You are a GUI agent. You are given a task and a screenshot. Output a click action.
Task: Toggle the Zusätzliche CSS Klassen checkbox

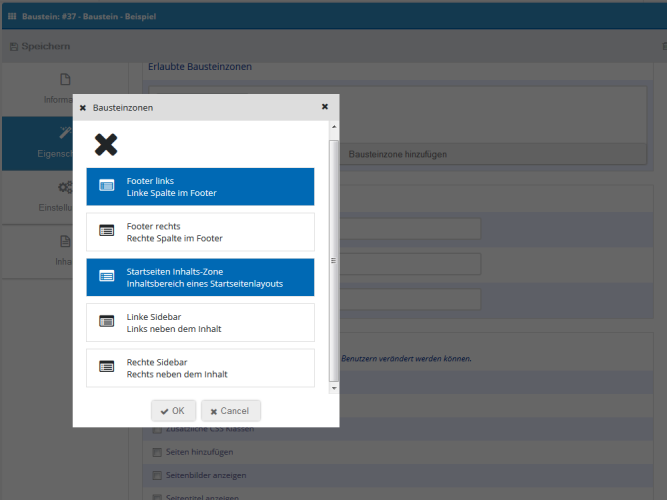[x=156, y=429]
